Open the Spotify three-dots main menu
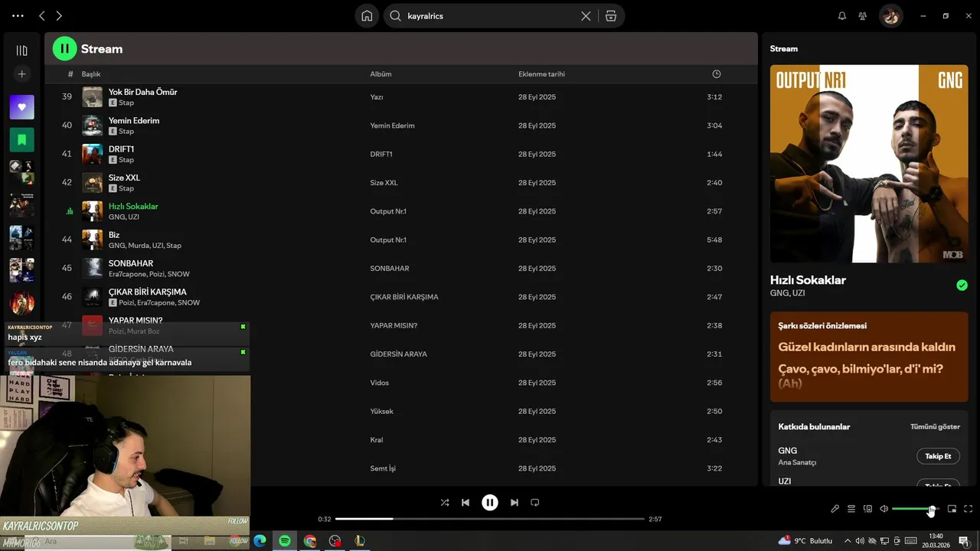The height and width of the screenshot is (551, 980). click(x=18, y=15)
